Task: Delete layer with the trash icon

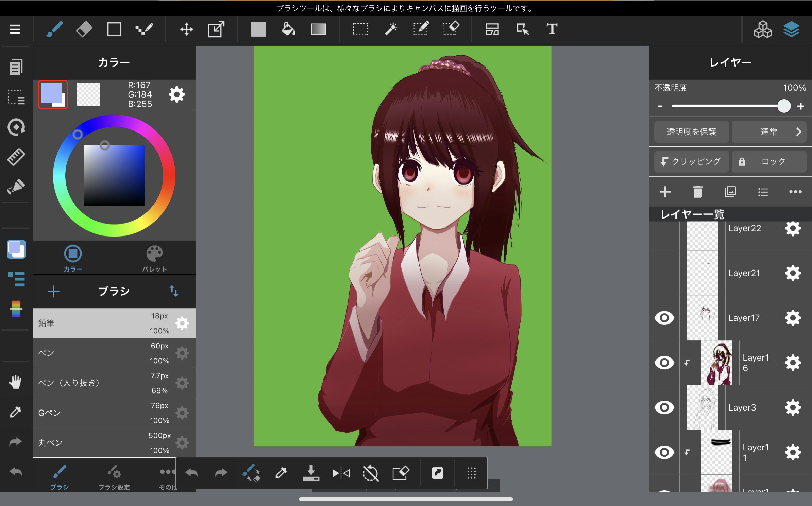Action: click(x=697, y=192)
